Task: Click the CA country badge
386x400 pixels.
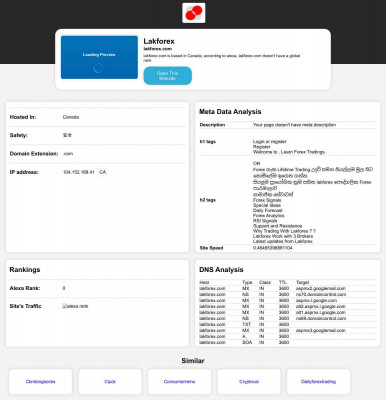Action: point(103,172)
